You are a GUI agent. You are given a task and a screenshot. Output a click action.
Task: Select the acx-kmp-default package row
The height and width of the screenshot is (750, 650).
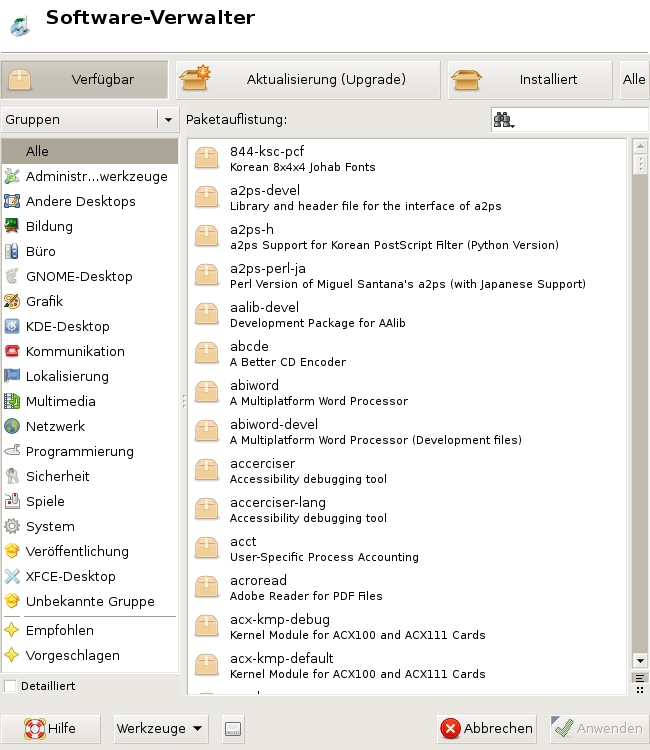pos(407,665)
